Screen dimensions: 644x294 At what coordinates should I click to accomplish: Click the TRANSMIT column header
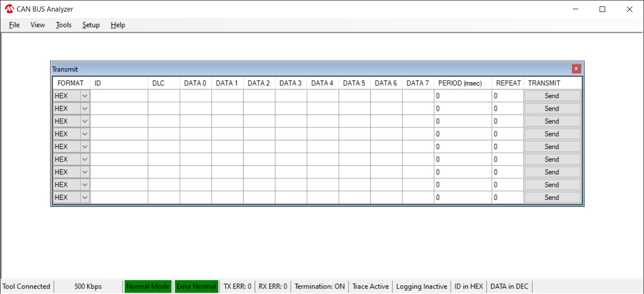point(552,83)
